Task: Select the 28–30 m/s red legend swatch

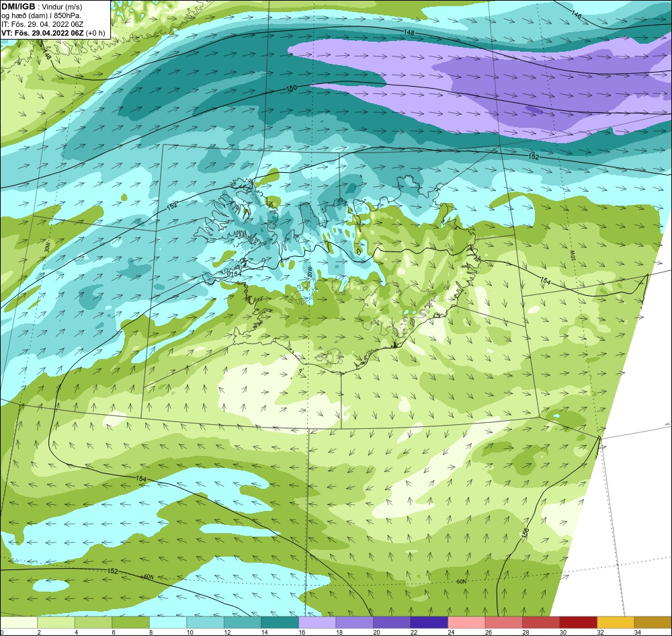Action: point(541,622)
